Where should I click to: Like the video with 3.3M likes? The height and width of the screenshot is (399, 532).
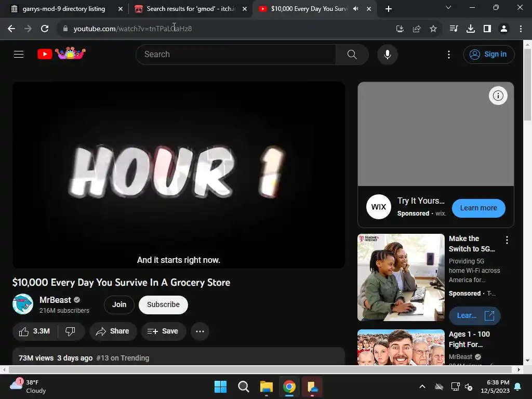click(x=35, y=331)
